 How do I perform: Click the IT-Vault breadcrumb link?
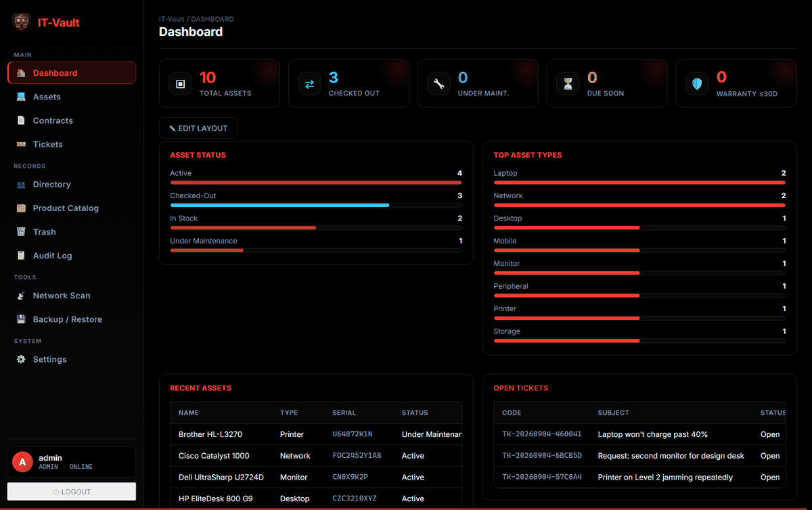pyautogui.click(x=171, y=20)
